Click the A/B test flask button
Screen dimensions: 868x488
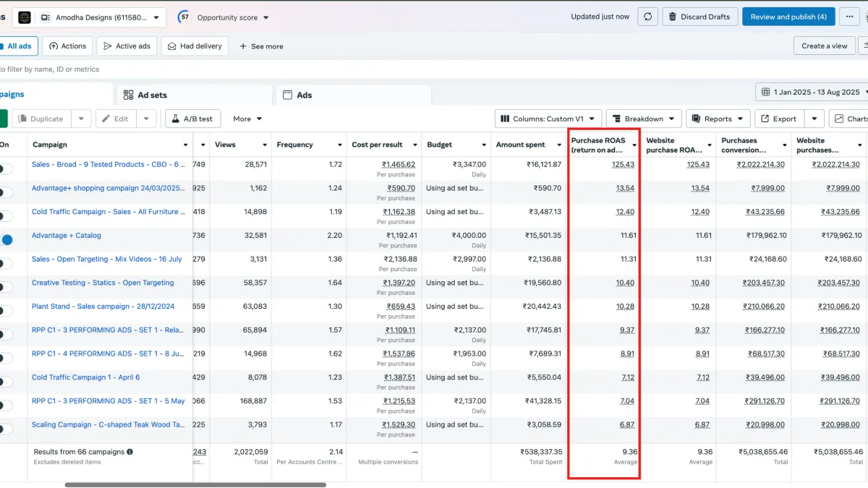tap(192, 119)
